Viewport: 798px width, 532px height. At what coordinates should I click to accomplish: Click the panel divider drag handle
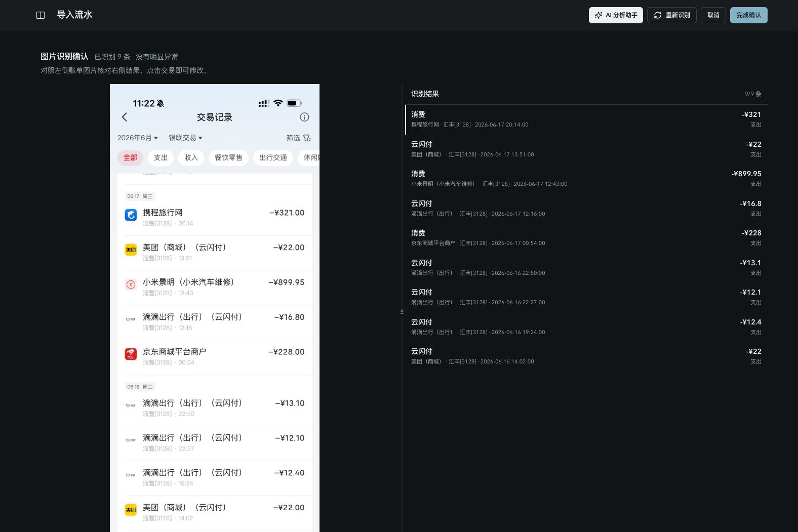[402, 312]
